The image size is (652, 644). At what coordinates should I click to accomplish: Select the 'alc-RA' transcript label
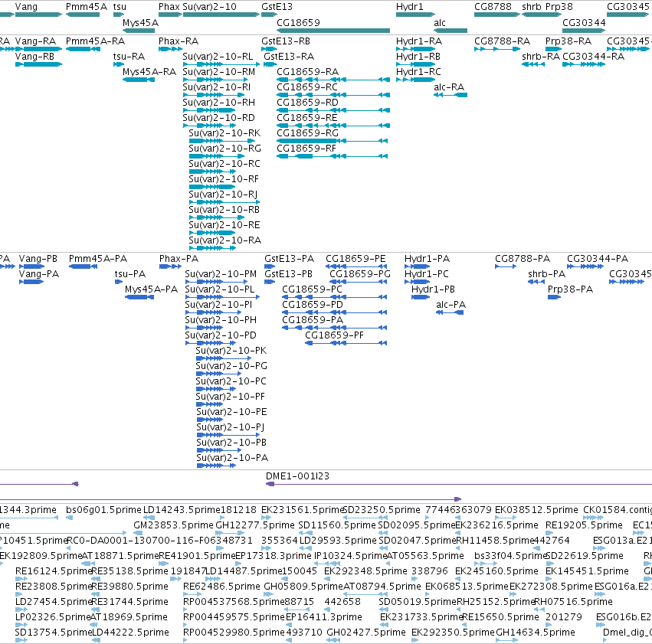449,87
